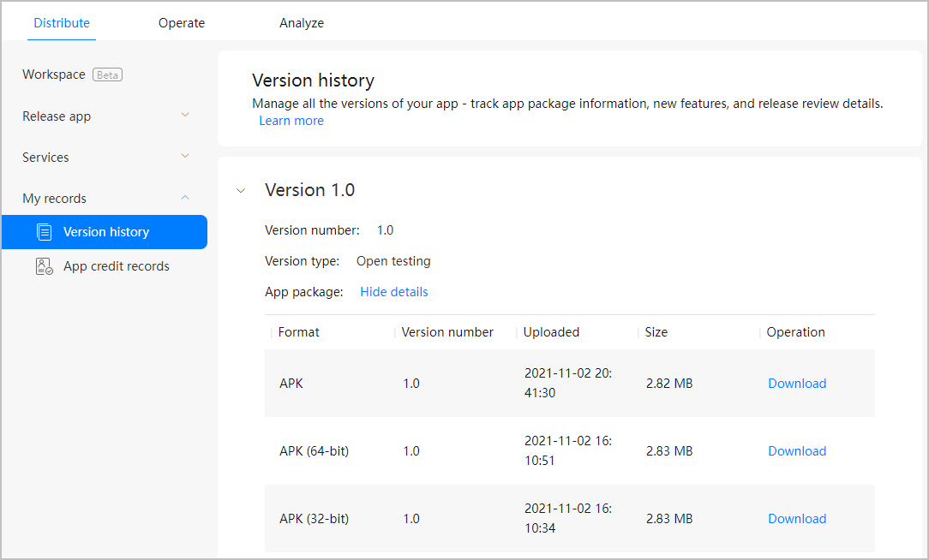Switch to the Distribute tab
The height and width of the screenshot is (560, 929).
click(x=62, y=23)
